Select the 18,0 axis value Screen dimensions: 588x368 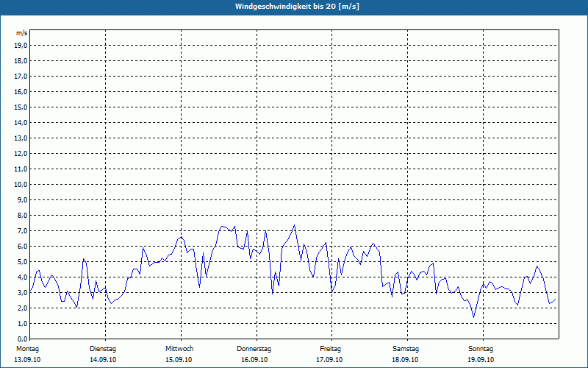21,61
